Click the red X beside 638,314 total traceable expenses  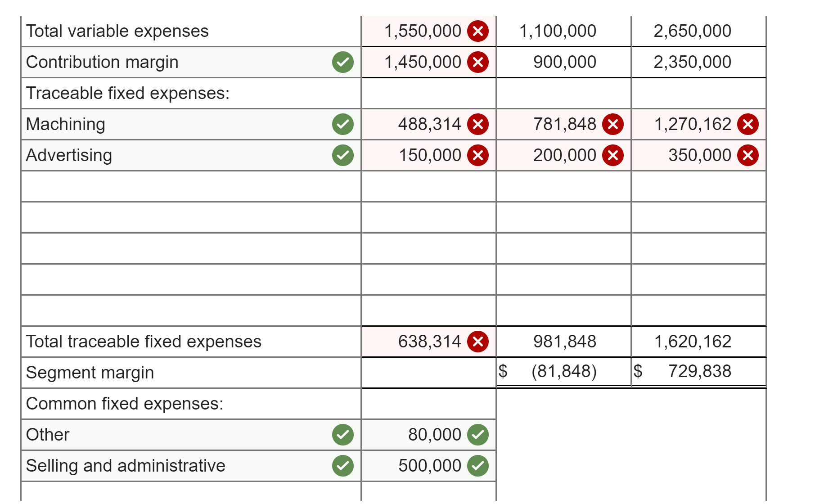coord(478,342)
